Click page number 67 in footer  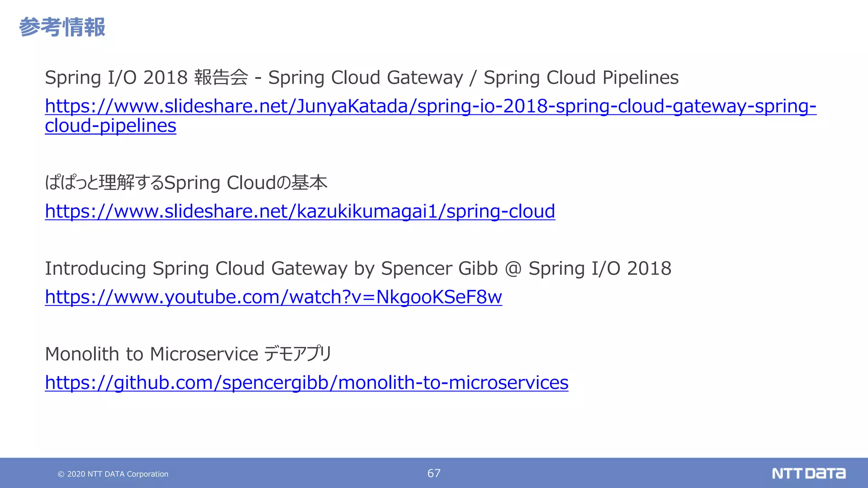pyautogui.click(x=434, y=473)
